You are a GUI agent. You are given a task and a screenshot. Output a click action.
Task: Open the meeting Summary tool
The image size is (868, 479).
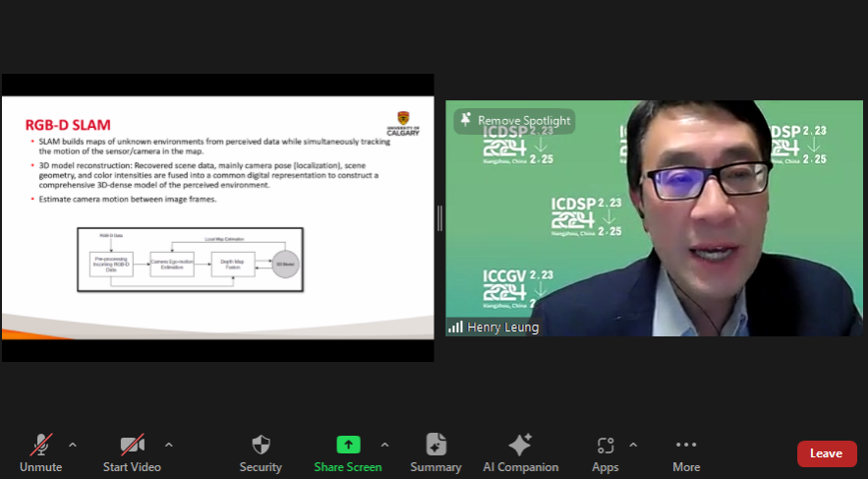[x=435, y=451]
